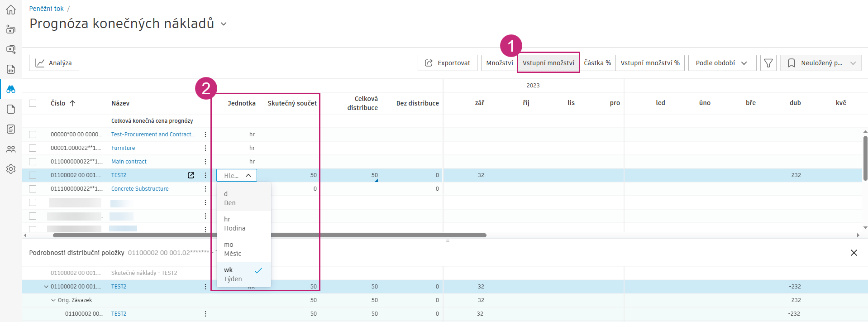Image resolution: width=868 pixels, height=322 pixels.
Task: Select hr Hodina unit option
Action: [244, 224]
